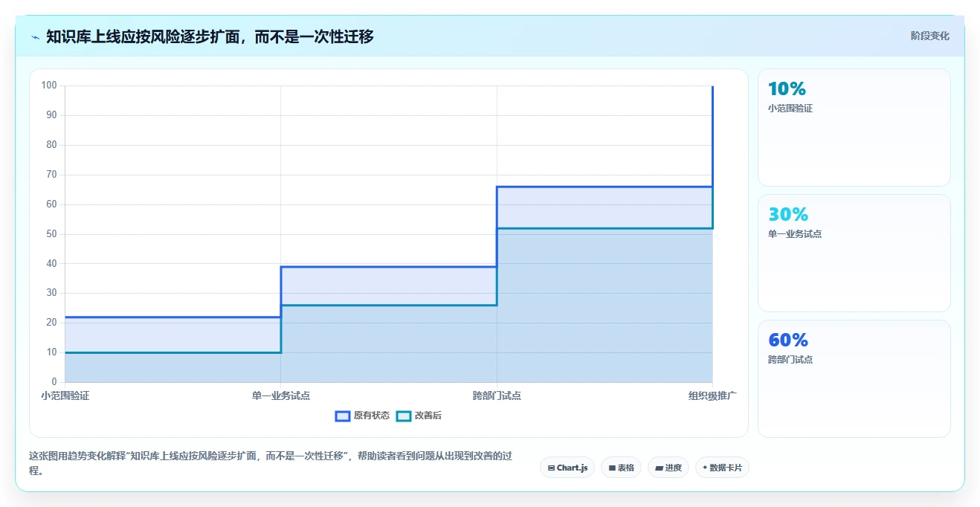The height and width of the screenshot is (507, 980).
Task: Click the 进度 tag
Action: [668, 468]
